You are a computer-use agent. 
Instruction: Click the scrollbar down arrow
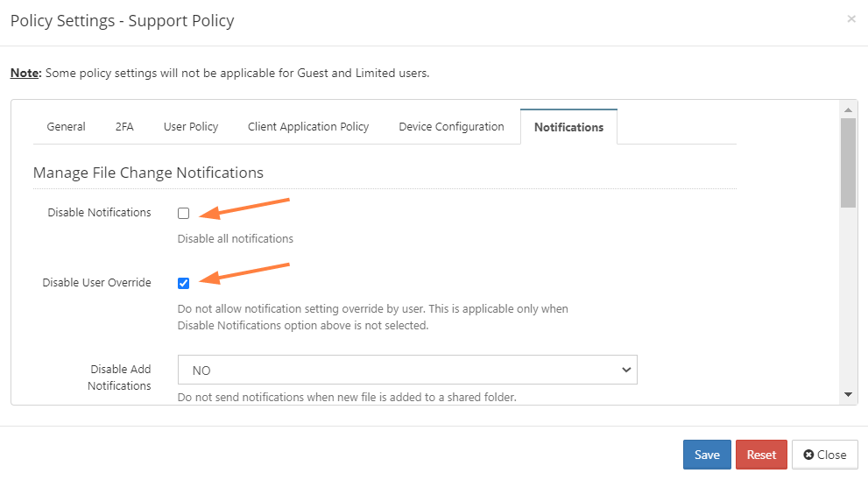848,395
